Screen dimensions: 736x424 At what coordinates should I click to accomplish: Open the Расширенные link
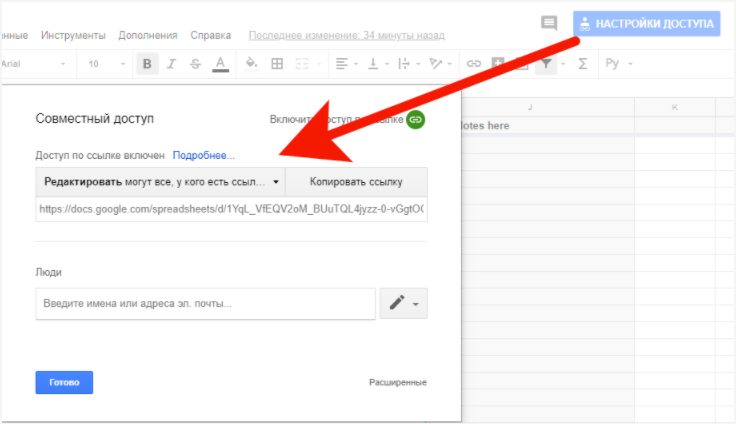[x=398, y=382]
